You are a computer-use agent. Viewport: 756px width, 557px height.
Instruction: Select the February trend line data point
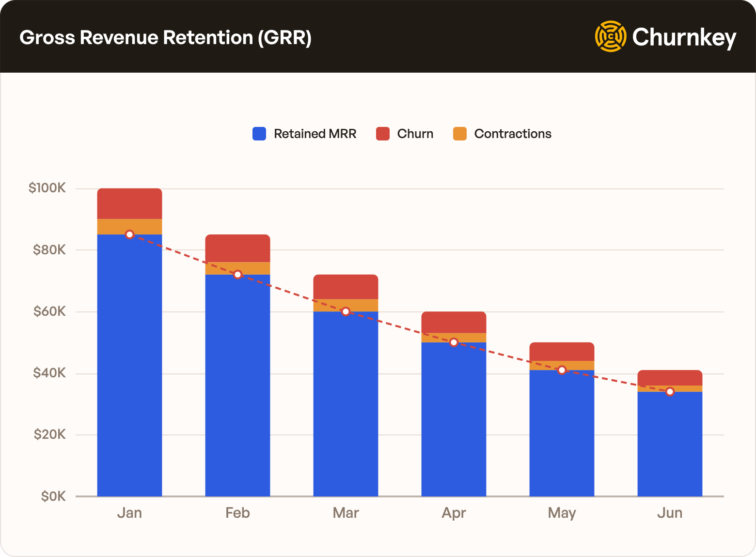pyautogui.click(x=237, y=275)
